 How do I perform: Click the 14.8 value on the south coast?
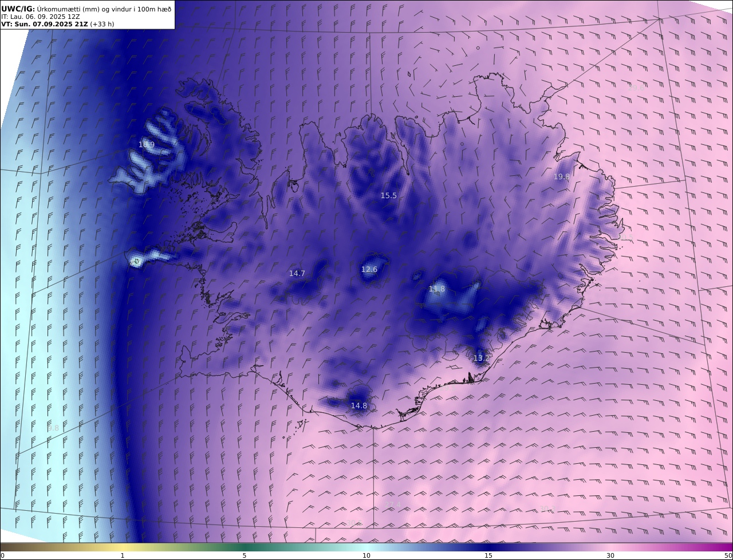point(359,406)
